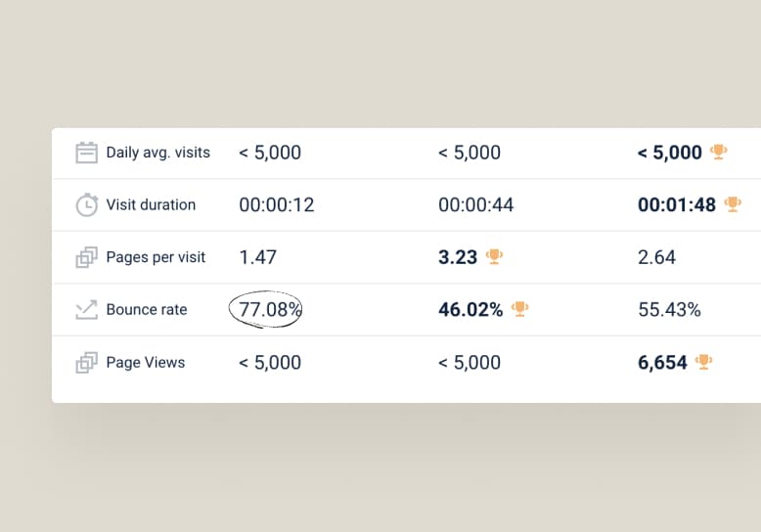Click the trophy icon next to 6,654
The height and width of the screenshot is (532, 761).
pos(703,362)
